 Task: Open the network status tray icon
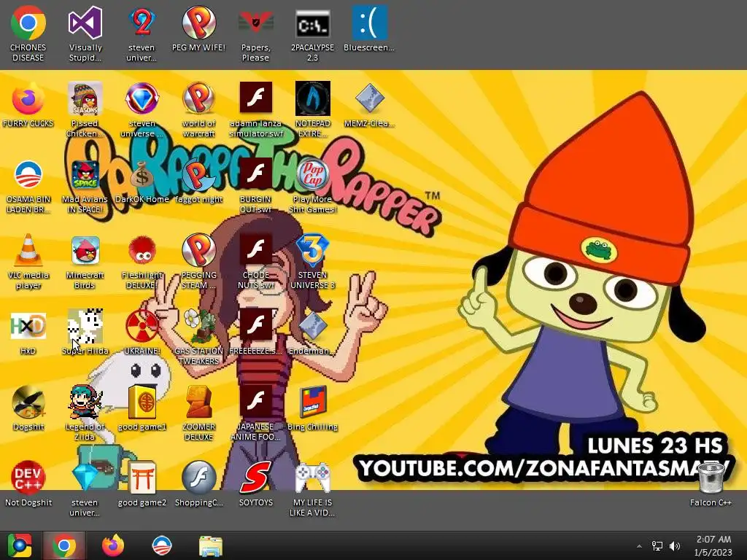point(657,546)
